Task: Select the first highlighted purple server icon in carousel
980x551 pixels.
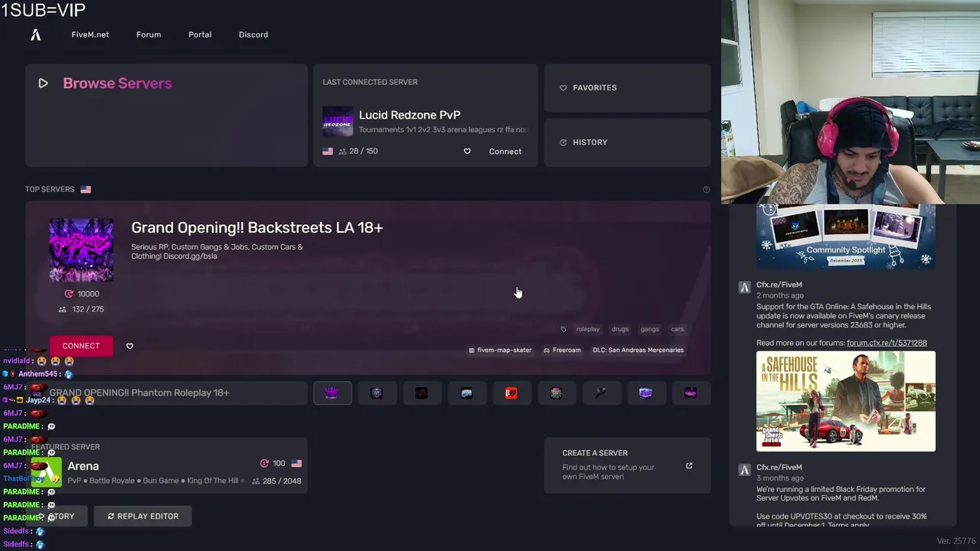Action: (332, 393)
